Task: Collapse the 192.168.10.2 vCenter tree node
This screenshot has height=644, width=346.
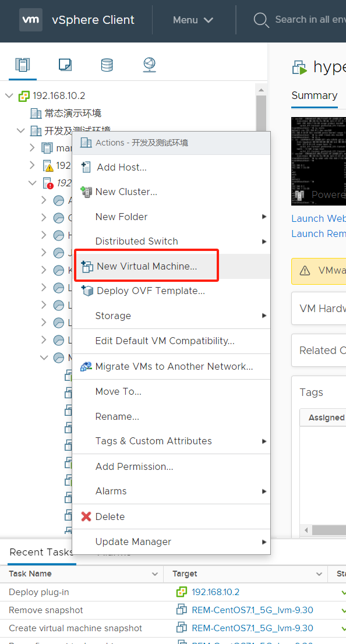Action: coord(9,95)
